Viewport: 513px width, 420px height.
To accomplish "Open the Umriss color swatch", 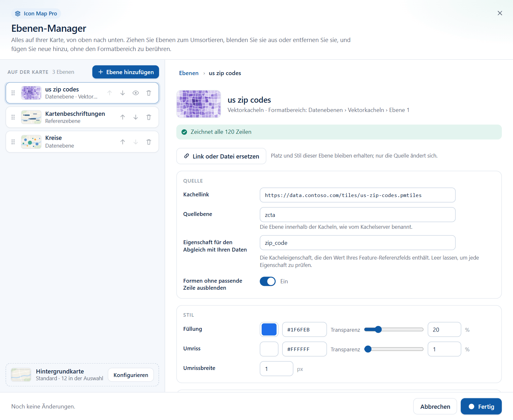I will [269, 349].
